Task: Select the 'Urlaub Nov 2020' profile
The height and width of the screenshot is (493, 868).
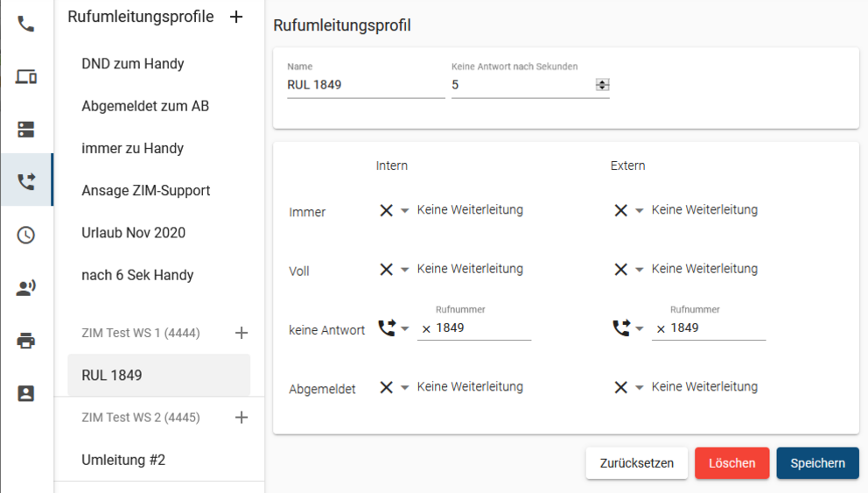Action: click(x=133, y=233)
